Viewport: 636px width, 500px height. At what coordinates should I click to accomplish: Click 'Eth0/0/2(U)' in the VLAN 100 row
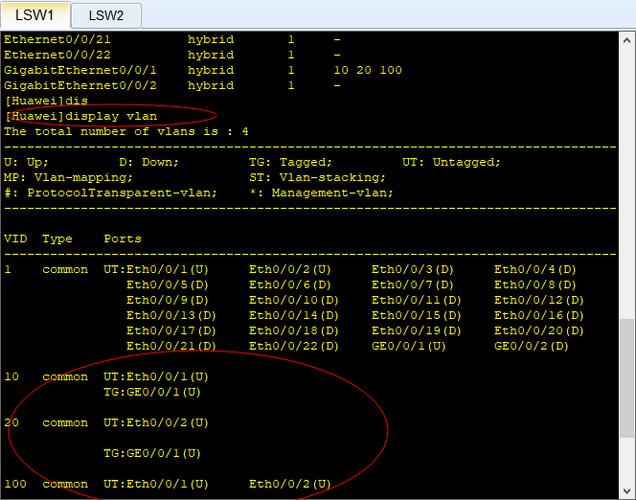290,484
